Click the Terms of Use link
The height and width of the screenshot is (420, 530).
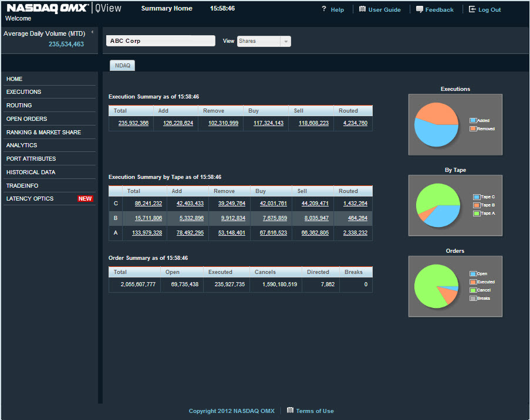[x=315, y=411]
